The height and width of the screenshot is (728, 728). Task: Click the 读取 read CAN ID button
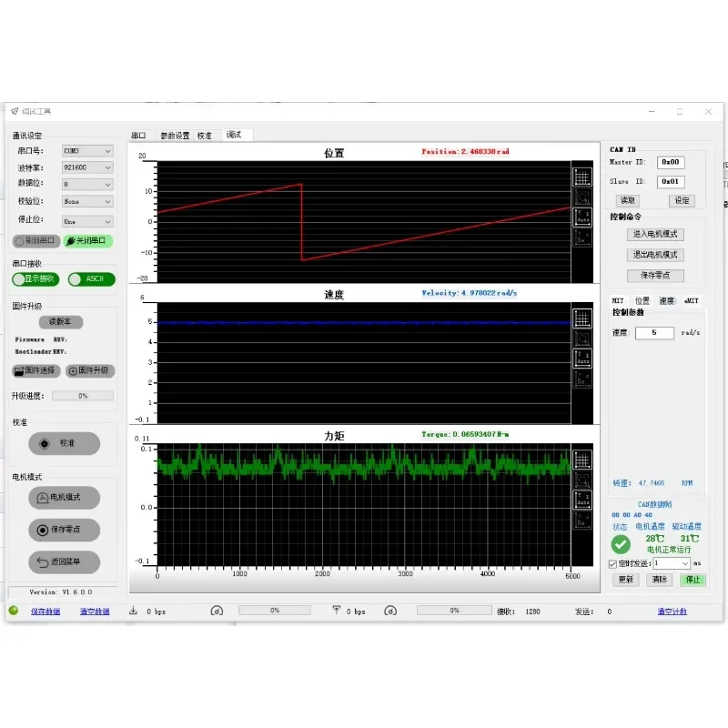tap(628, 200)
